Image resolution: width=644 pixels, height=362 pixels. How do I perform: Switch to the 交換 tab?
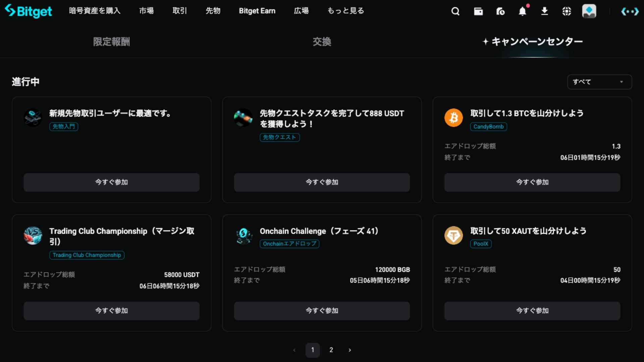tap(322, 42)
